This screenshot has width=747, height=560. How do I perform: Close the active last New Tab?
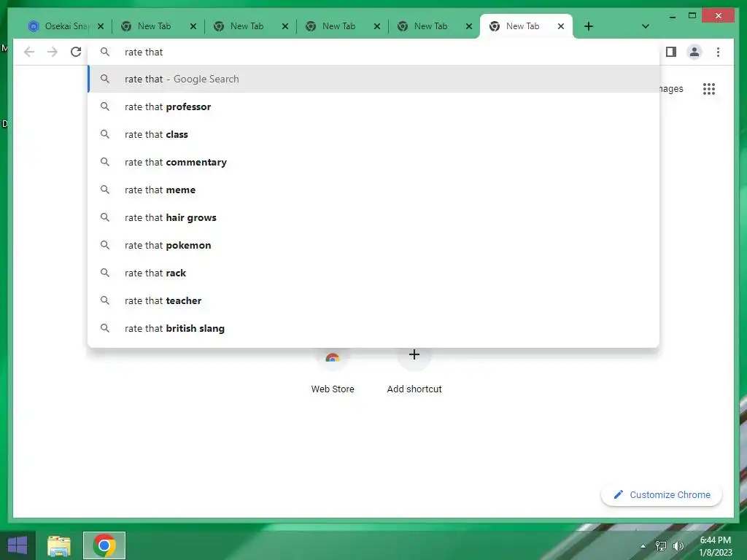pyautogui.click(x=561, y=26)
